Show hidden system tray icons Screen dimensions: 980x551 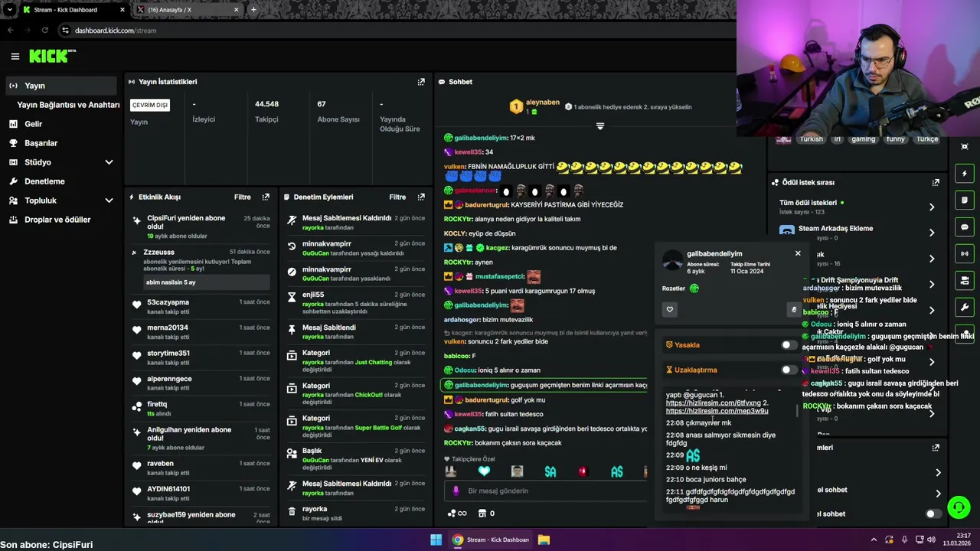coord(874,540)
